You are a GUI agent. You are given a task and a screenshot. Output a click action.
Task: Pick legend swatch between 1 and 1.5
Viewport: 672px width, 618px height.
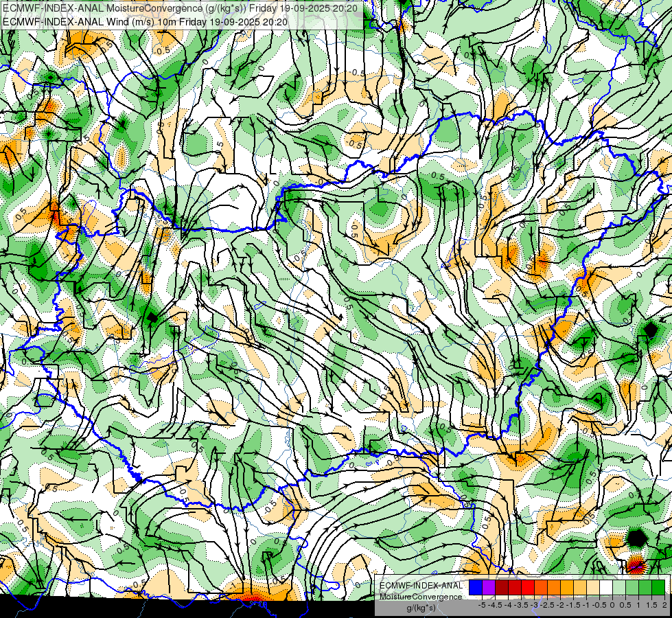[x=645, y=588]
